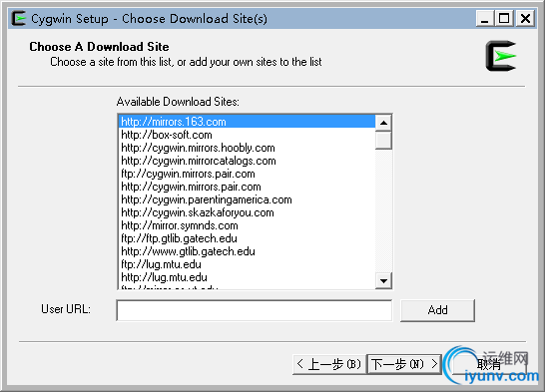Choose ftp://lug.mtu.edu site
The image size is (545, 392).
(247, 264)
